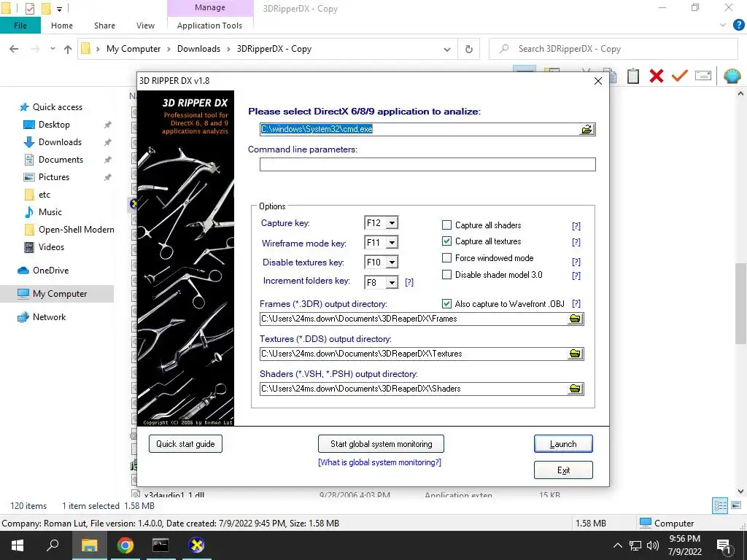747x560 pixels.
Task: Open What is global system monitoring link
Action: pos(379,462)
